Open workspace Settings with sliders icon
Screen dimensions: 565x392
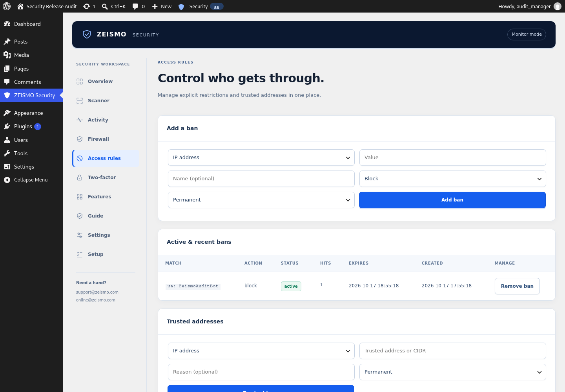pos(106,235)
